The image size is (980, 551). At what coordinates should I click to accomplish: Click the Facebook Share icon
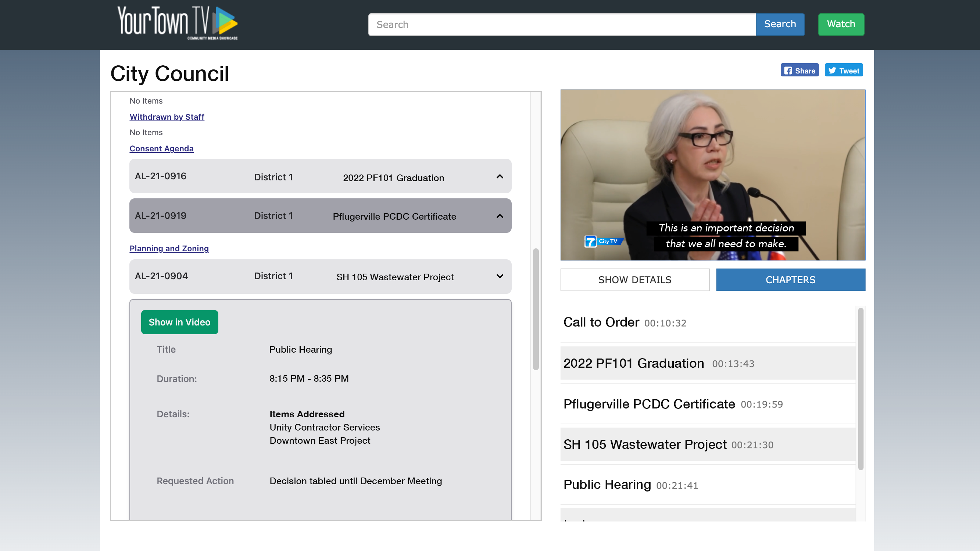pos(800,70)
